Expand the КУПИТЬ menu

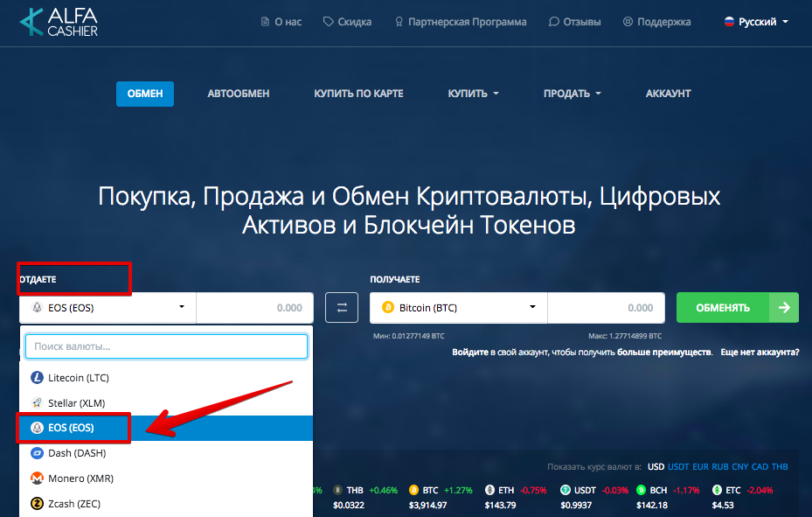tap(473, 94)
